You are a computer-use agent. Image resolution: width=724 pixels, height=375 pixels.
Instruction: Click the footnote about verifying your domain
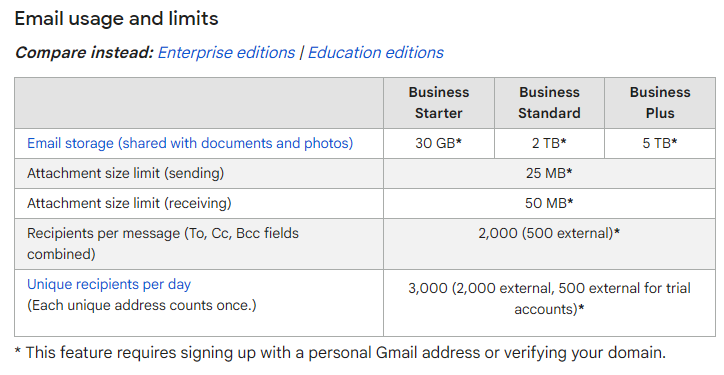click(340, 353)
